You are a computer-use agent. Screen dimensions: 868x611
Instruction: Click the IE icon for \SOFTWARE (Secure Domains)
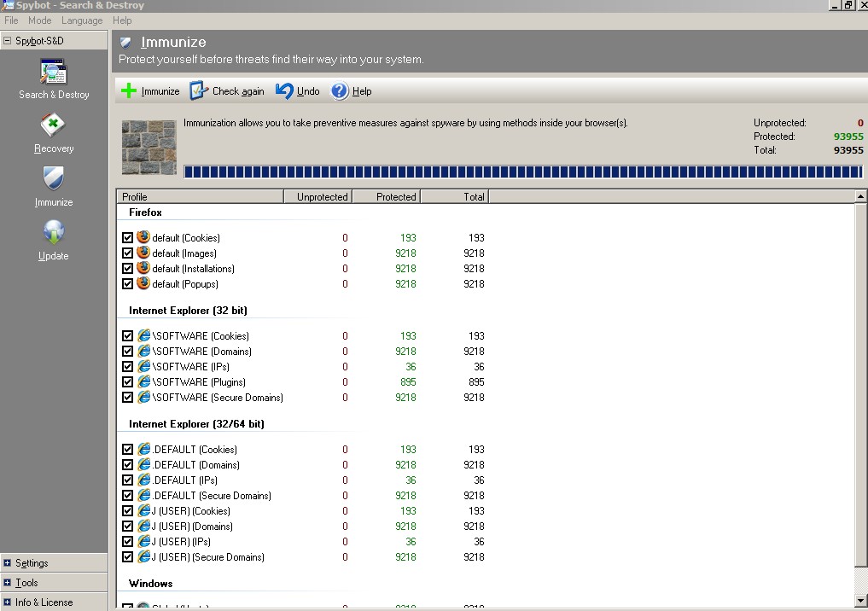(x=144, y=397)
